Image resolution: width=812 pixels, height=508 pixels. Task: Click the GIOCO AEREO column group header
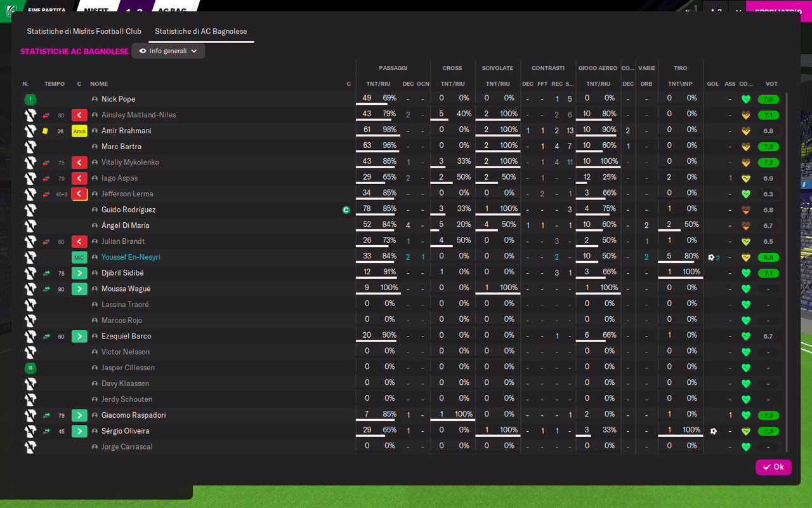598,68
